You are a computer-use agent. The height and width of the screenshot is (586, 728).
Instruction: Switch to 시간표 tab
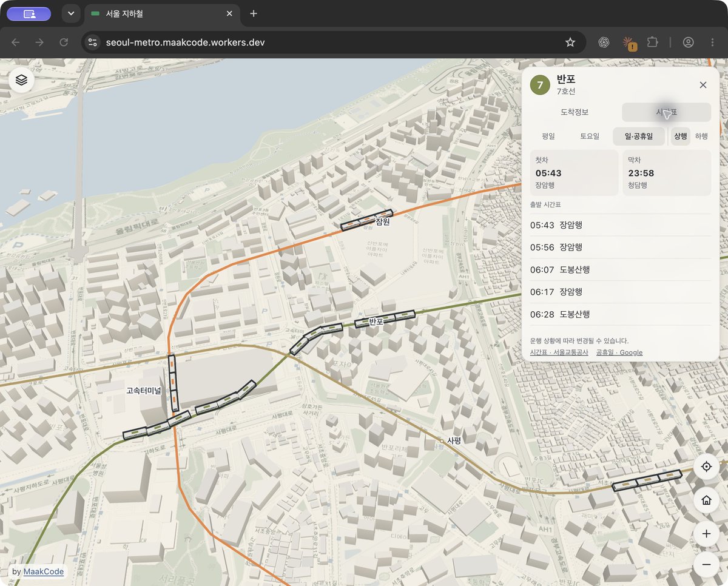666,112
